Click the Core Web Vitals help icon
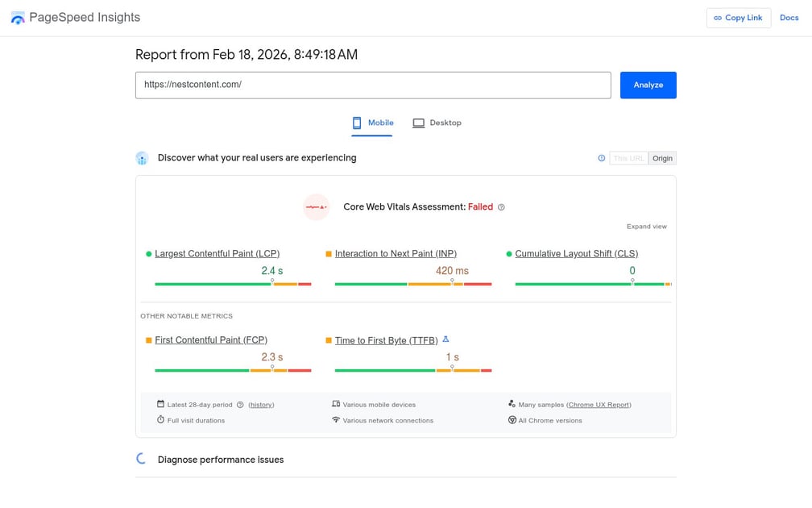 pyautogui.click(x=501, y=207)
